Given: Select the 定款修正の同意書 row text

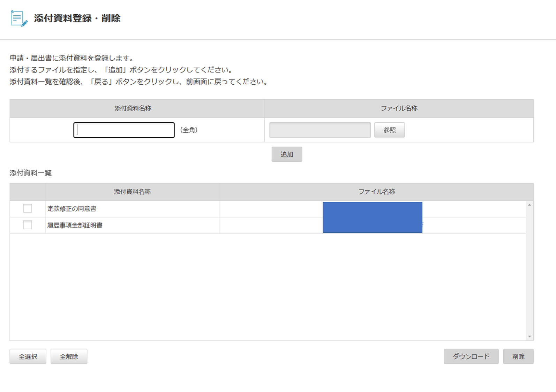Looking at the screenshot, I should click(72, 209).
